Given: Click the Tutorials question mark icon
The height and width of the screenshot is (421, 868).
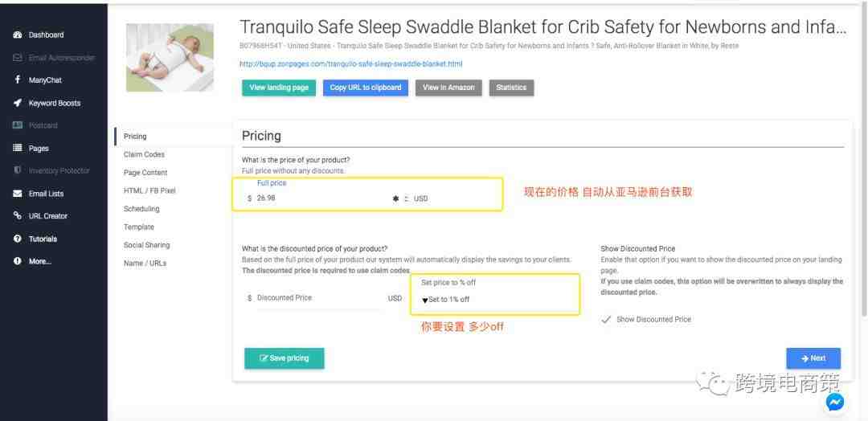Looking at the screenshot, I should (x=18, y=239).
